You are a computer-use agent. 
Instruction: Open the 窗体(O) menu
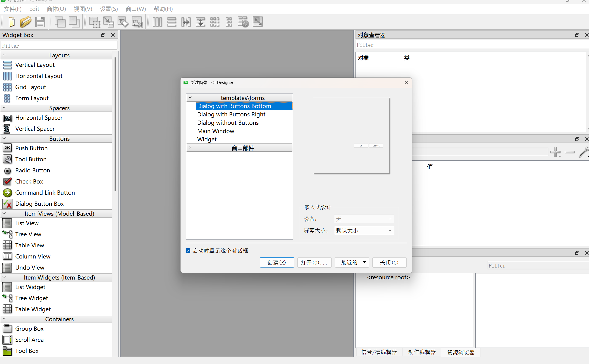point(56,9)
